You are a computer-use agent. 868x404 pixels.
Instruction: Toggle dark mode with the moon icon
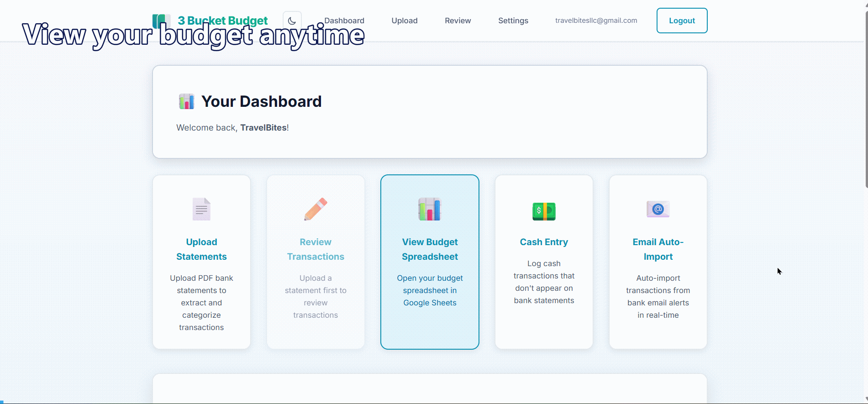click(x=292, y=21)
